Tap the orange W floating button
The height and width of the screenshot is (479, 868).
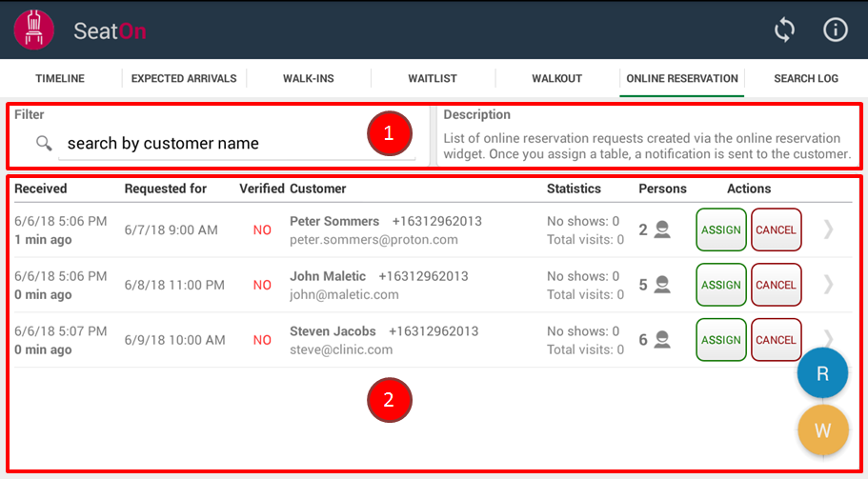pos(822,430)
